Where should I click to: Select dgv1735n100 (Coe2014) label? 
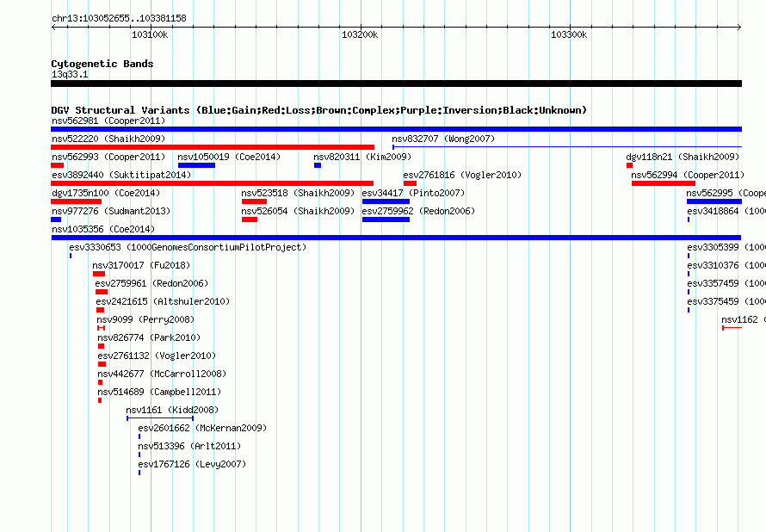[106, 193]
